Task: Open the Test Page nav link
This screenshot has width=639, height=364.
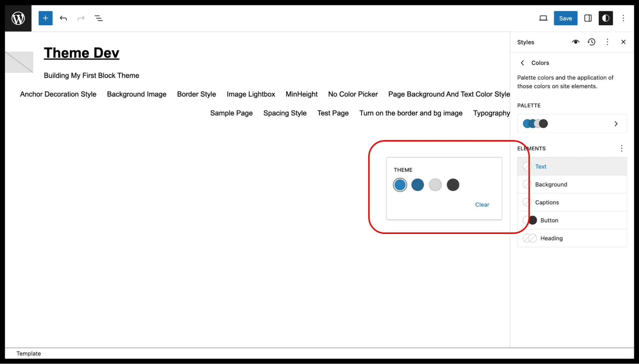Action: coord(333,113)
